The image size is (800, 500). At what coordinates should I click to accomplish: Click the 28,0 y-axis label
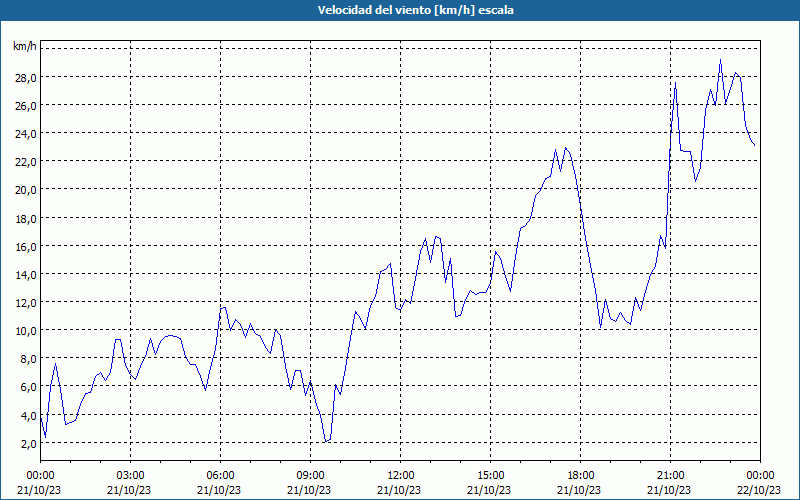pos(26,77)
